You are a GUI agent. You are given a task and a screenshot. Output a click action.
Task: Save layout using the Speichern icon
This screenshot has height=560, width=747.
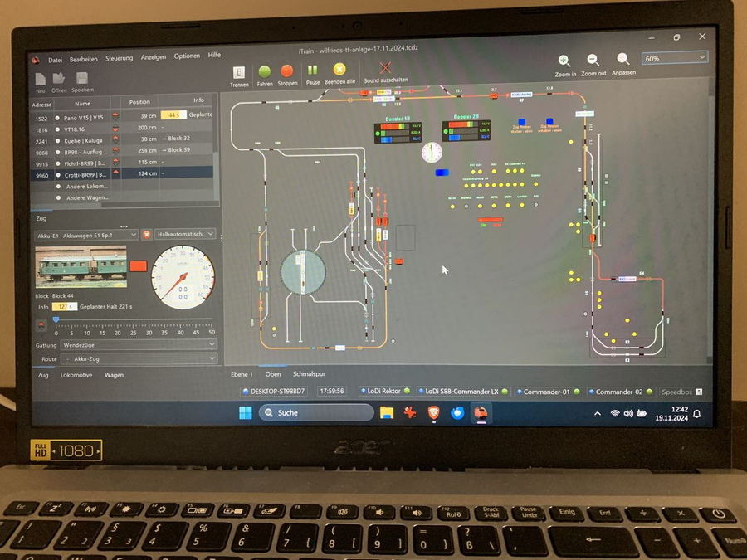coord(82,78)
